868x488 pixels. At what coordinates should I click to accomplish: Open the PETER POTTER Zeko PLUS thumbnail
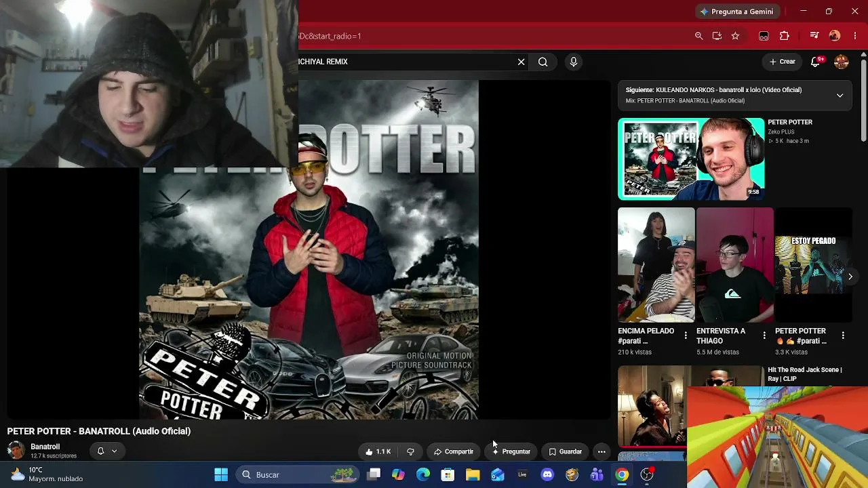(x=691, y=159)
